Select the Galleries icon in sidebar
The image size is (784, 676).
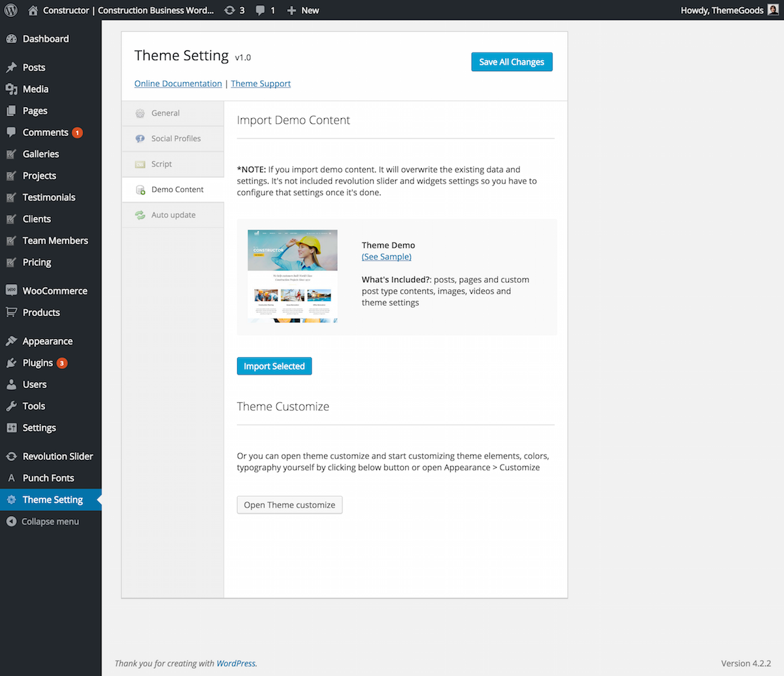12,154
